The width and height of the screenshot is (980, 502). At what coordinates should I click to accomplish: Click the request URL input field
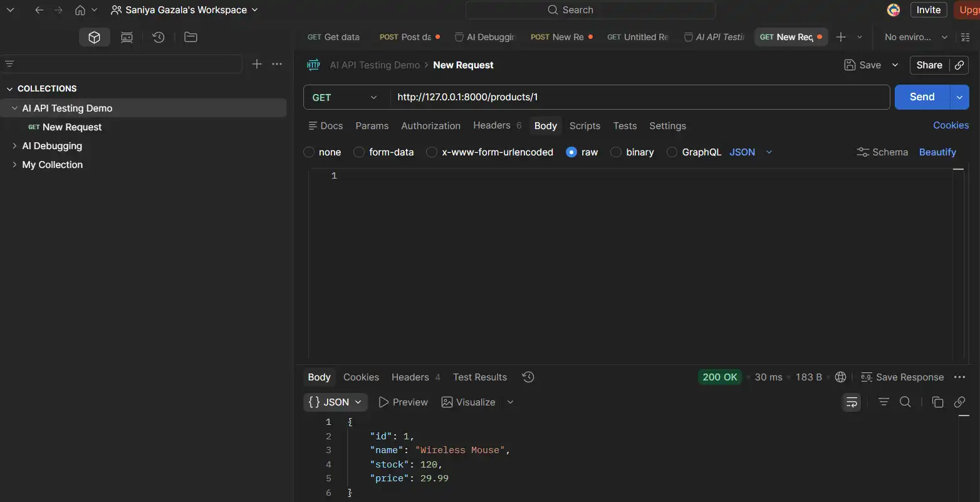click(x=639, y=97)
